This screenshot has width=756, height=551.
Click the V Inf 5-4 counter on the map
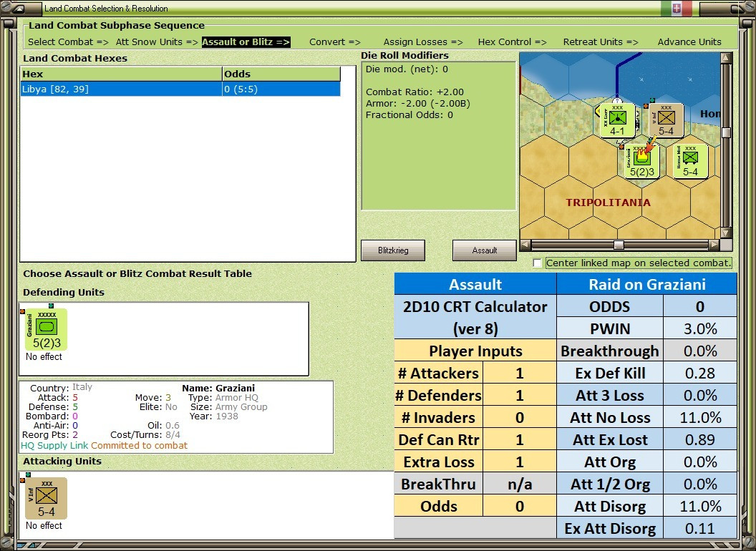(x=666, y=120)
